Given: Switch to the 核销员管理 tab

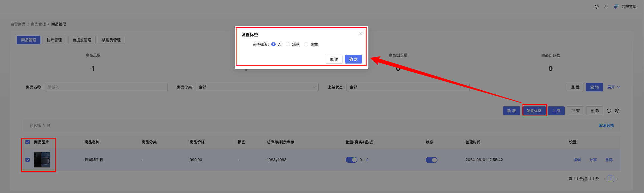Looking at the screenshot, I should tap(111, 40).
